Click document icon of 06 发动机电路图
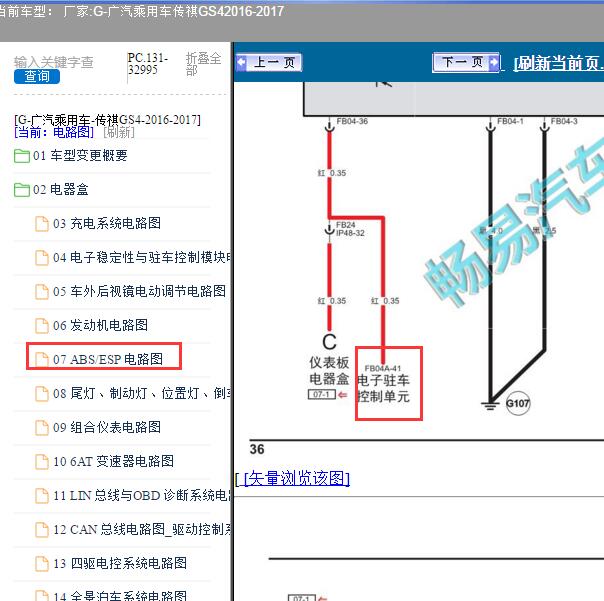 pos(42,326)
